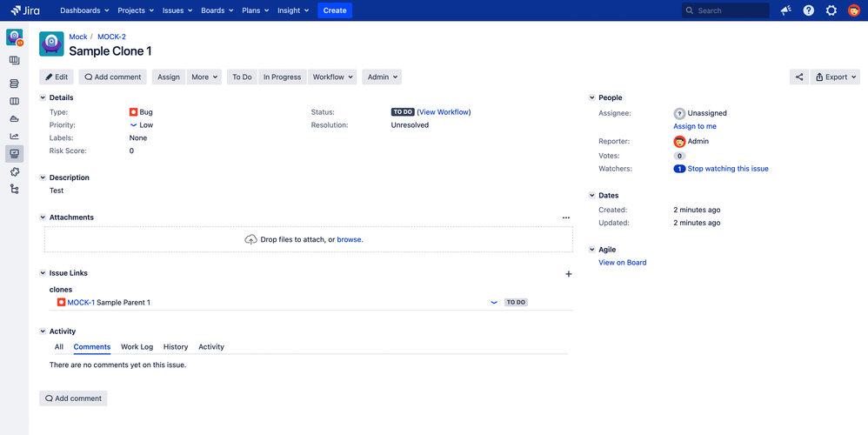Image resolution: width=868 pixels, height=435 pixels.
Task: Switch to the All activity tab
Action: [58, 347]
